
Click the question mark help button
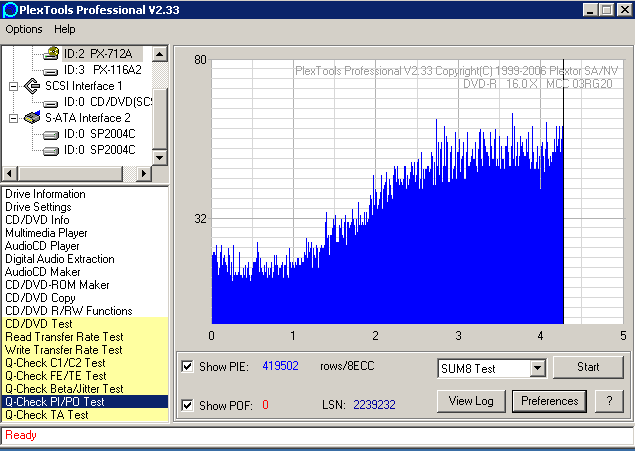(609, 401)
